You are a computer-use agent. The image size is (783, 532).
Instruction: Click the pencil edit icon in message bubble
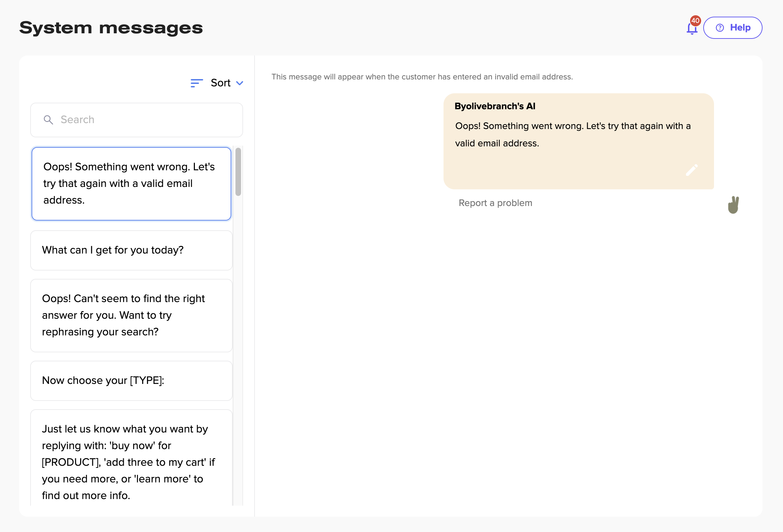691,170
